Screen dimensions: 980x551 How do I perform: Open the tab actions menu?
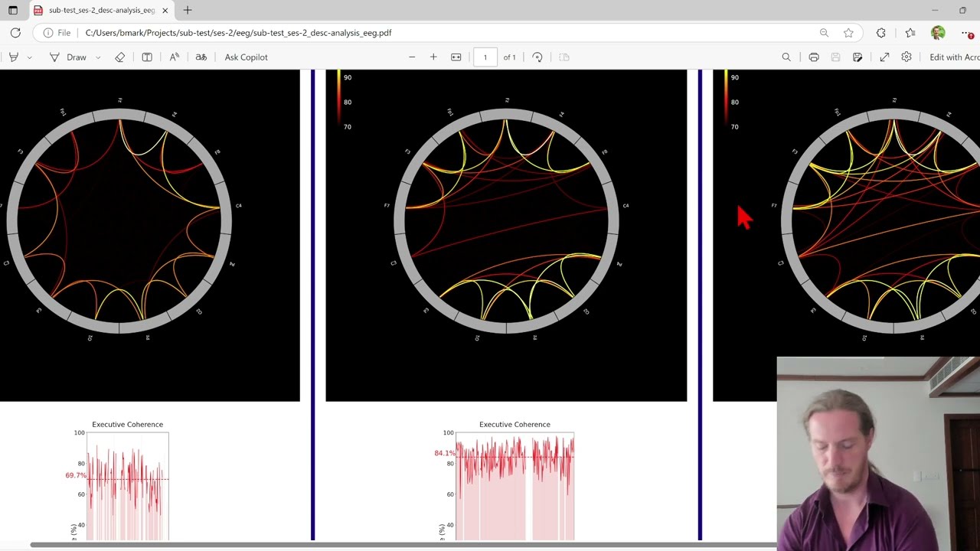click(13, 11)
